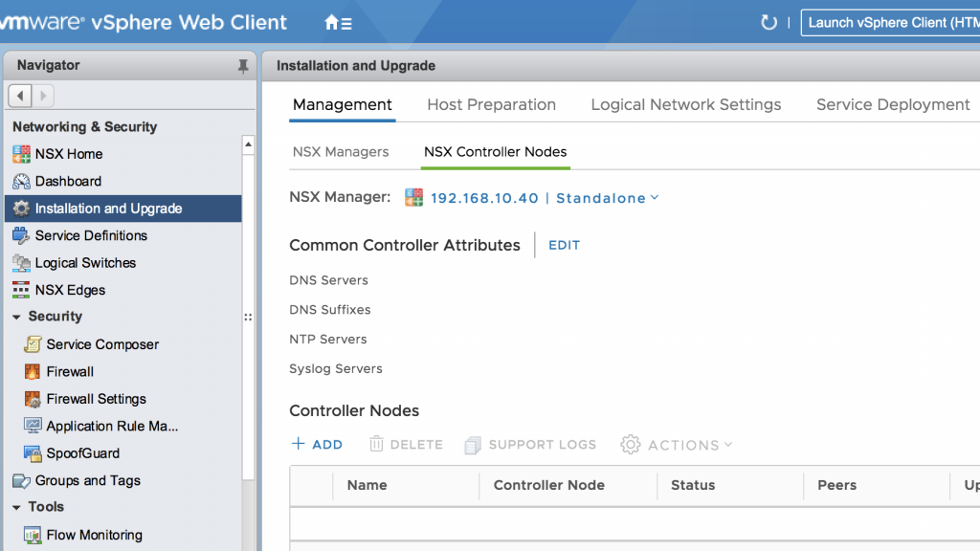This screenshot has height=551, width=980.
Task: Click the SpoofGuard icon
Action: [33, 452]
